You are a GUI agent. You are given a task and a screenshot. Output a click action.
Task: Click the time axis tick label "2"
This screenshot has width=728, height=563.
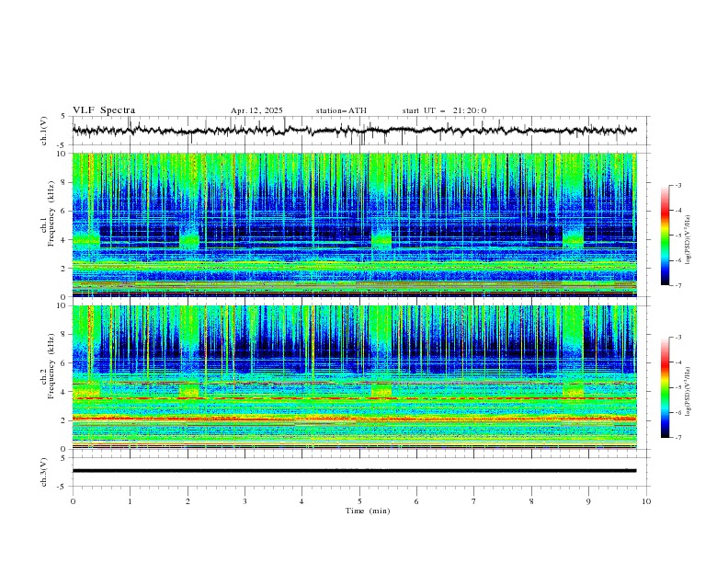[x=188, y=501]
